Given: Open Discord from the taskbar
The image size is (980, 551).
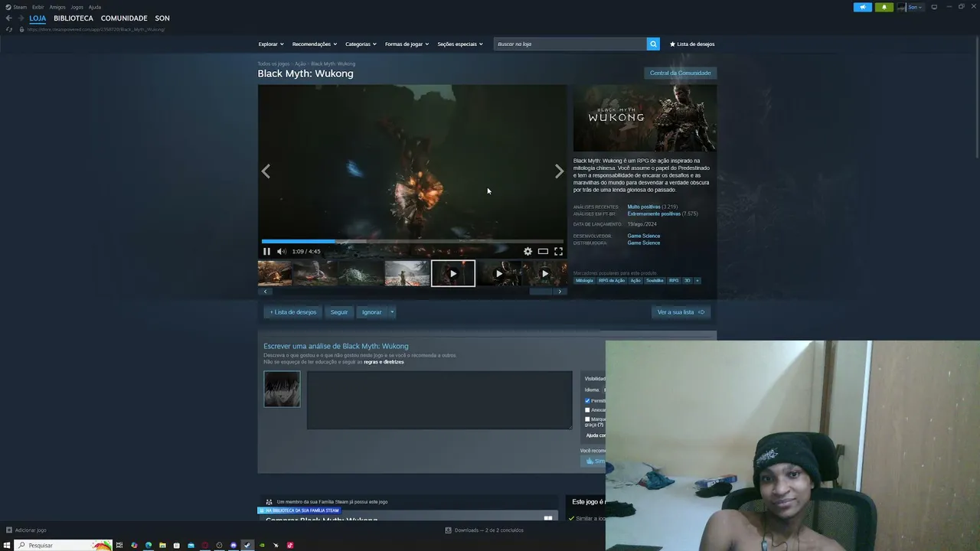Looking at the screenshot, I should click(234, 545).
